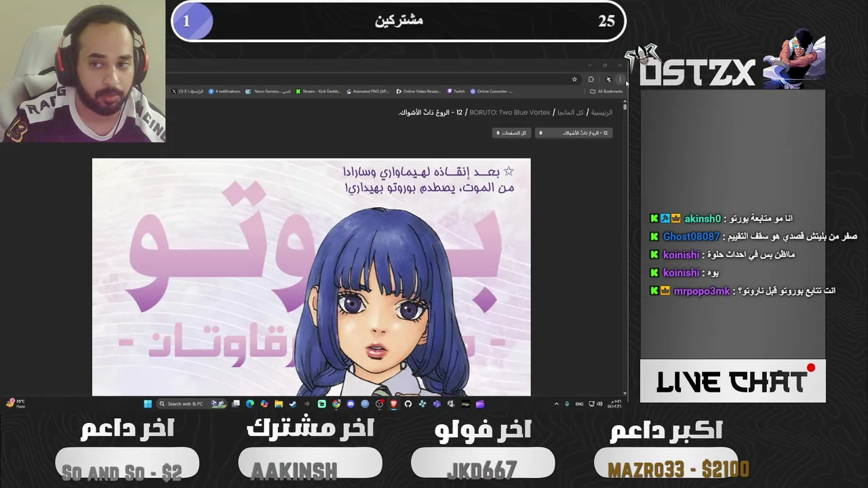Open the Twitch bookmark
This screenshot has height=488, width=868.
[x=456, y=91]
